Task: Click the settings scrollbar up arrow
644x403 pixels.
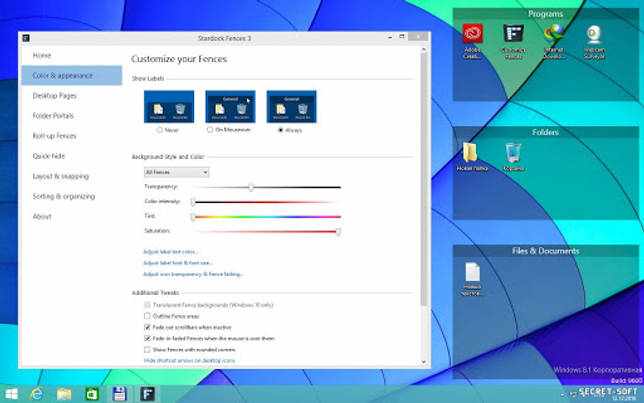Action: (x=424, y=50)
